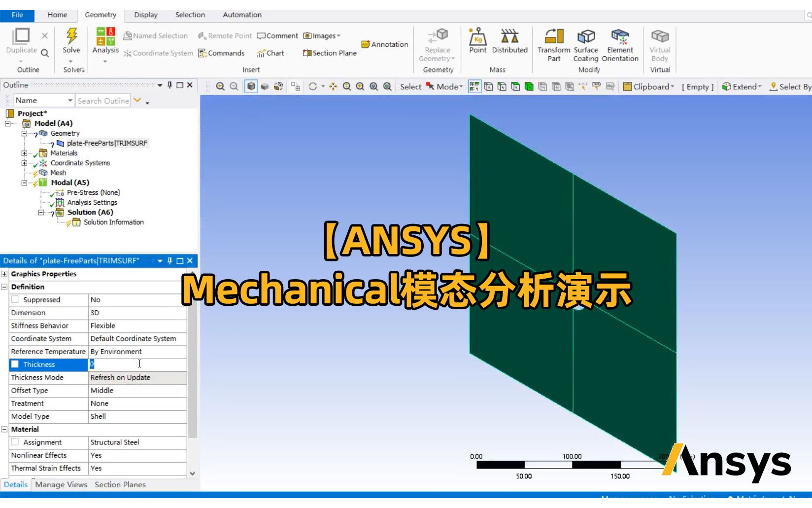
Task: Insert a Comment
Action: [277, 36]
